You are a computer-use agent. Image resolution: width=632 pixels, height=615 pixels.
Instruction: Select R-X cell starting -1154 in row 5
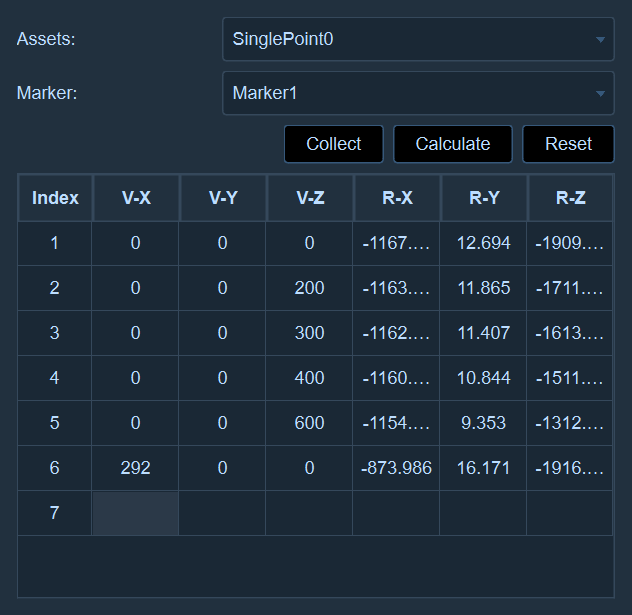[396, 423]
